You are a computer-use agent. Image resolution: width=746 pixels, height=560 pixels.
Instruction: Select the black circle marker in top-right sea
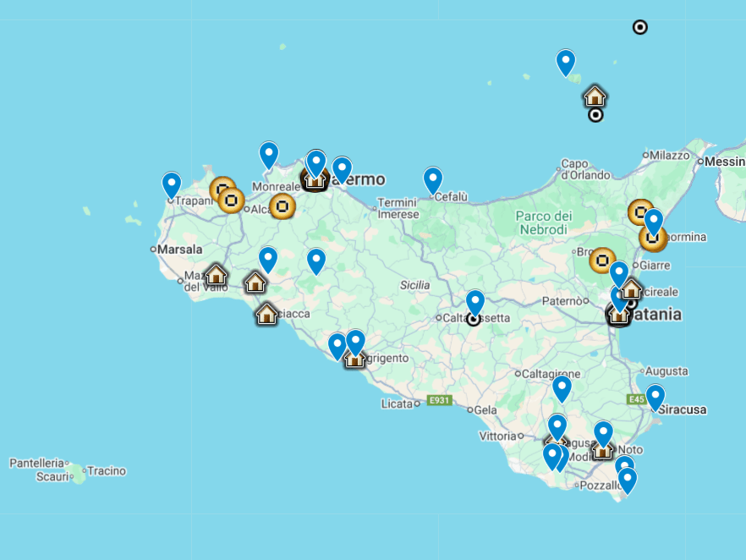click(640, 27)
